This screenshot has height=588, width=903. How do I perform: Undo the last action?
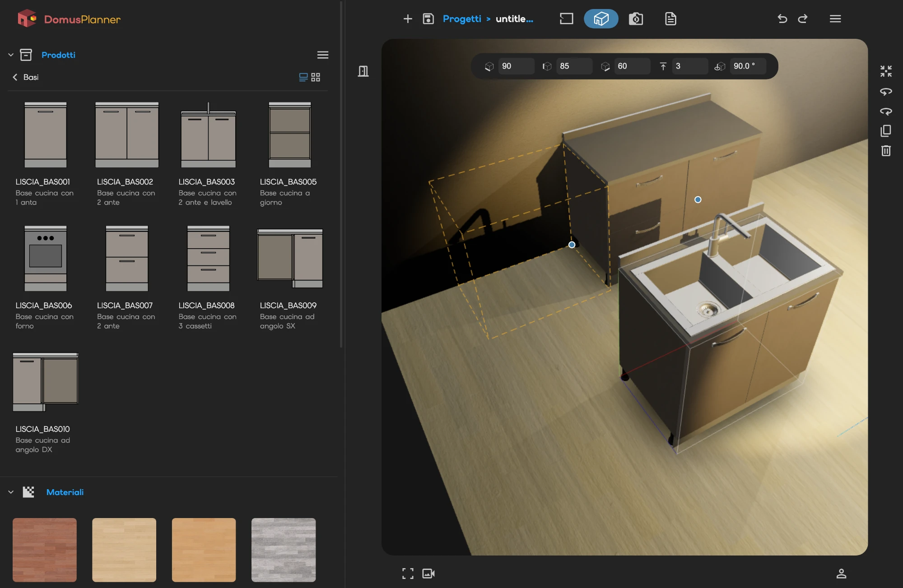(x=782, y=19)
